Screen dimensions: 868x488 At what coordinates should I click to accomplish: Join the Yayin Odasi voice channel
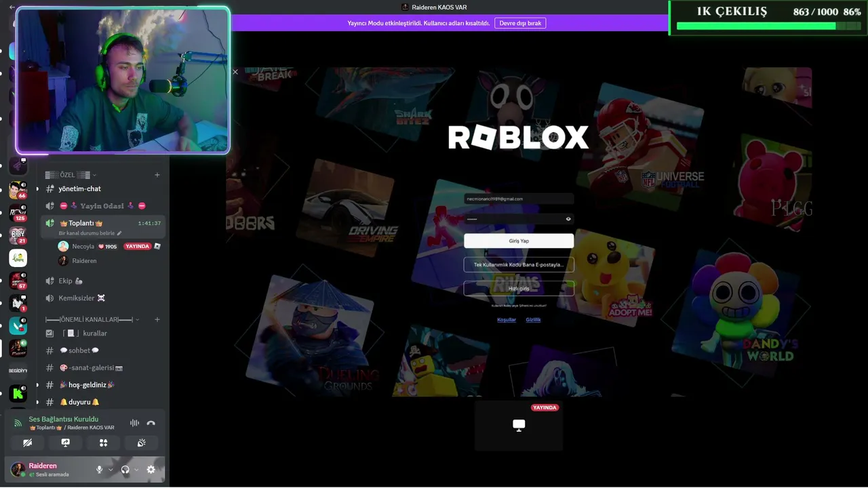(102, 205)
